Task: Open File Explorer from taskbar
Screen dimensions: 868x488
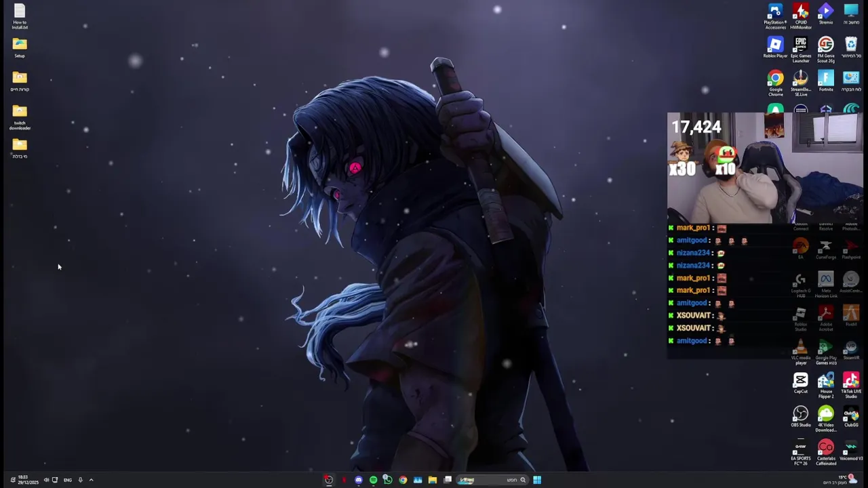Action: click(432, 480)
